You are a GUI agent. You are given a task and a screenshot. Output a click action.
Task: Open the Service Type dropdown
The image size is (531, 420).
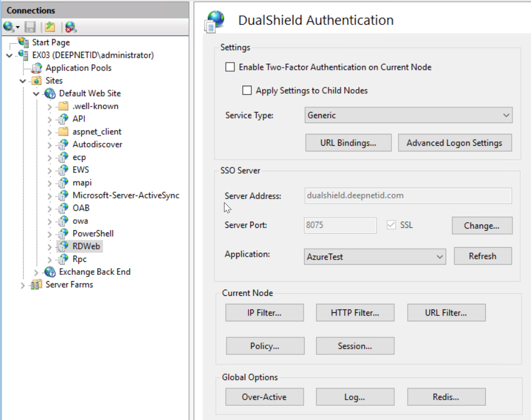pyautogui.click(x=408, y=115)
